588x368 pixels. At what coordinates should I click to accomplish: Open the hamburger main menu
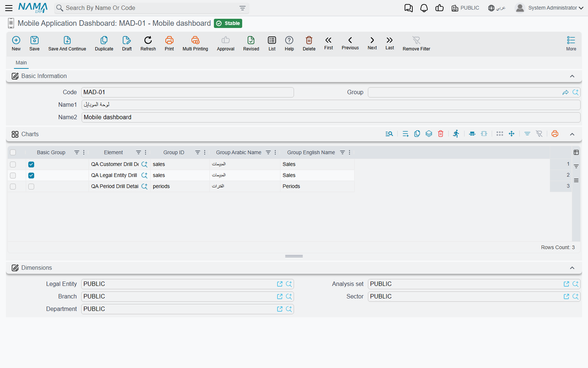[x=9, y=8]
